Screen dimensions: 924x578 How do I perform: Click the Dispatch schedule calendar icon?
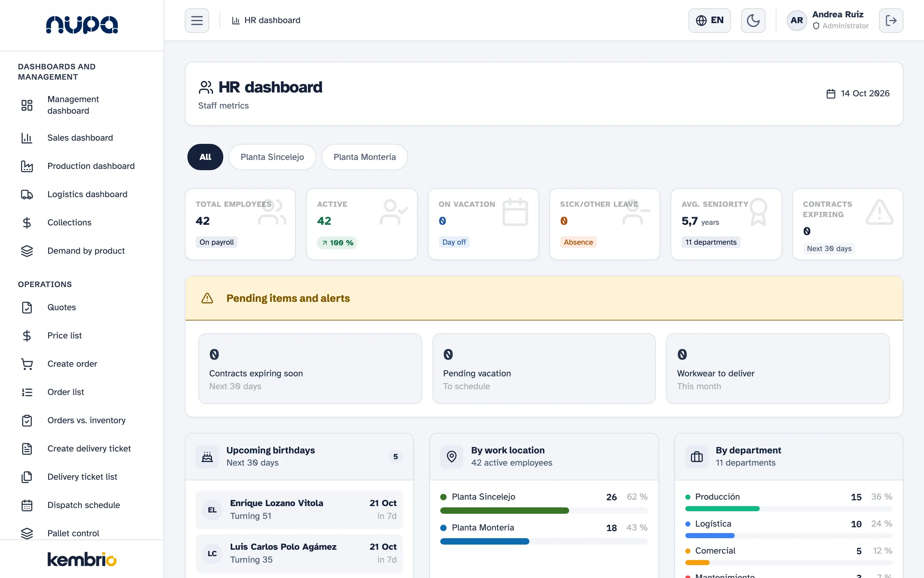[x=27, y=505]
